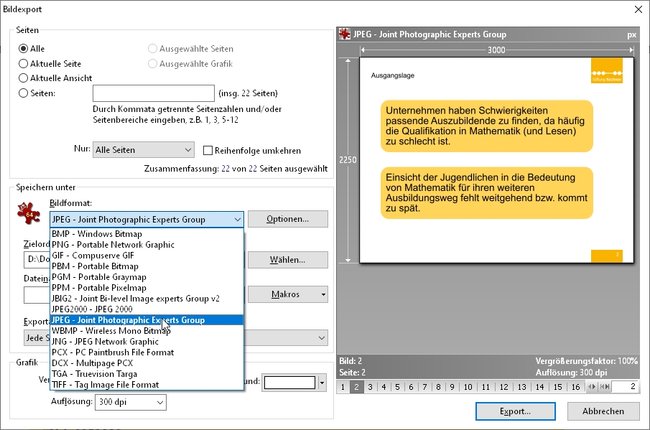
Task: Choose TGA - Truevision Targa format
Action: 146,374
